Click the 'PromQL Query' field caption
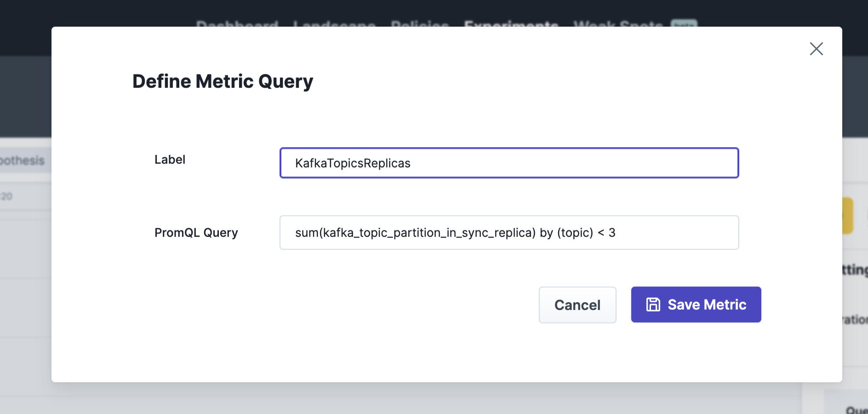 click(x=196, y=233)
